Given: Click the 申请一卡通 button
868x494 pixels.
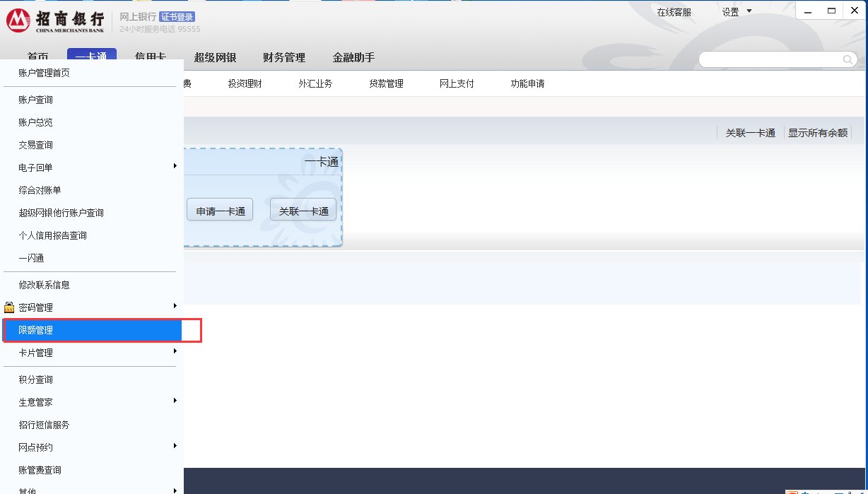Looking at the screenshot, I should tap(219, 210).
